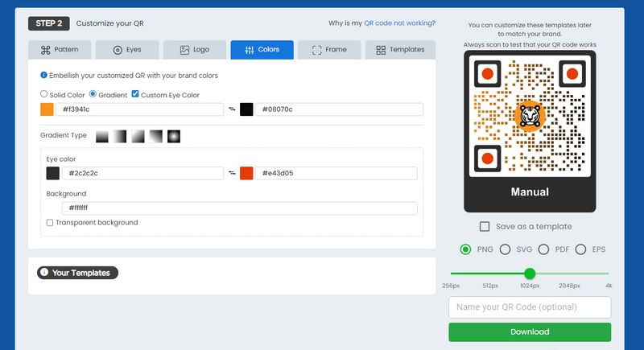Enable the Transparent background checkbox
644x350 pixels.
coord(50,223)
